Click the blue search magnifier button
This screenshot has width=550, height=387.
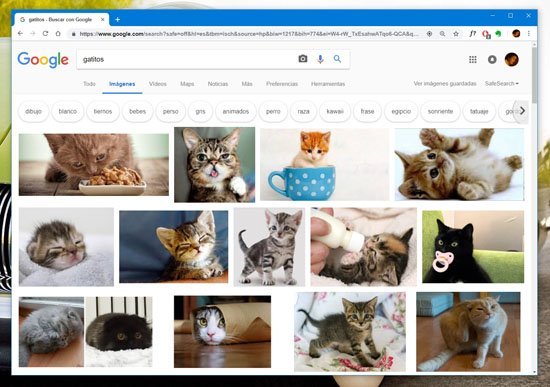(337, 59)
